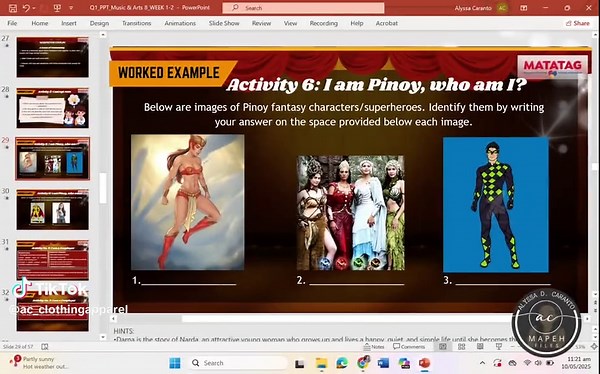Open Ribbon Display Options icon

[x=523, y=8]
